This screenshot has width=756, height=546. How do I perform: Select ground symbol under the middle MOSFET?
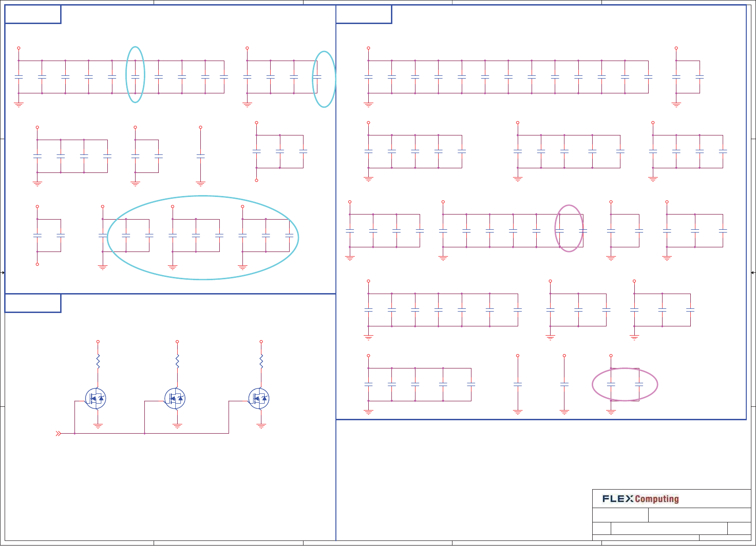tap(177, 427)
